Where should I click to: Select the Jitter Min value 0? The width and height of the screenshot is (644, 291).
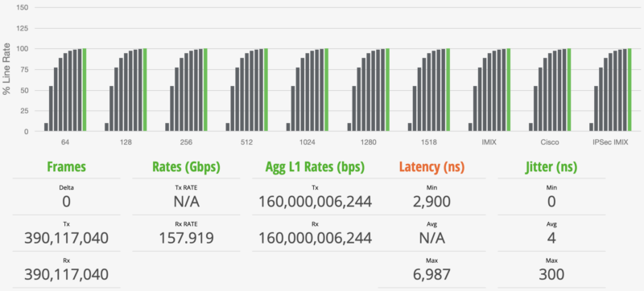[x=551, y=202]
